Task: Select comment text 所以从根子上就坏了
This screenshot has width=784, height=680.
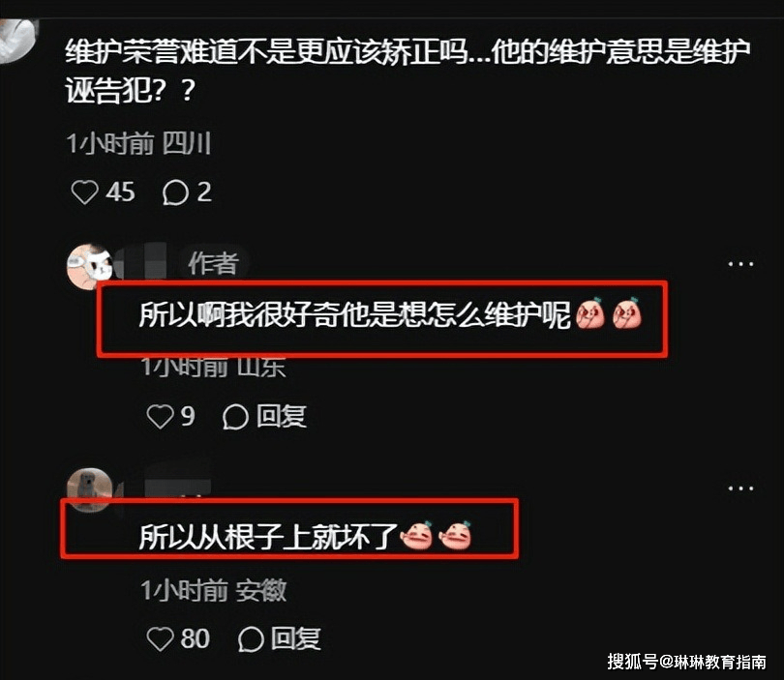Action: [268, 537]
